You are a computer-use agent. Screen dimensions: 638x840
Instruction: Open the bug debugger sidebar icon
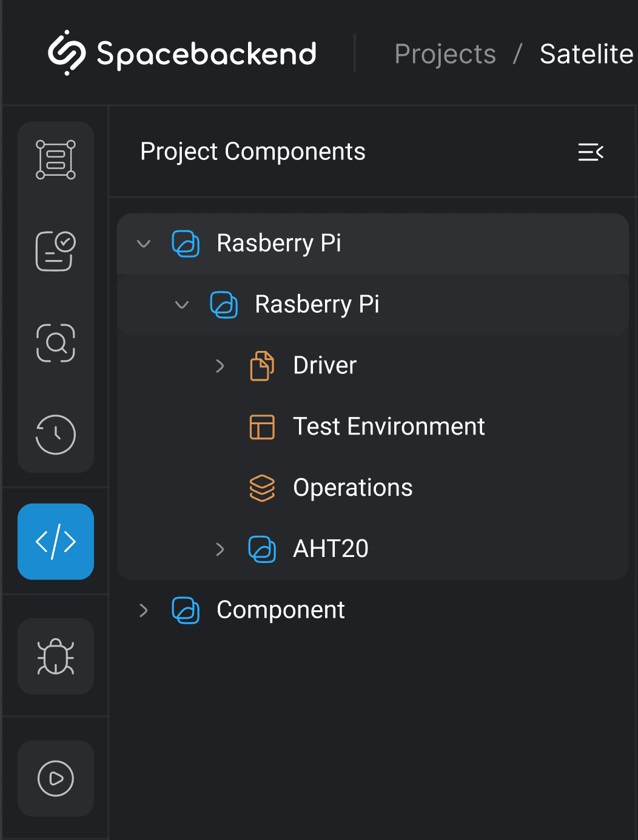pyautogui.click(x=56, y=656)
